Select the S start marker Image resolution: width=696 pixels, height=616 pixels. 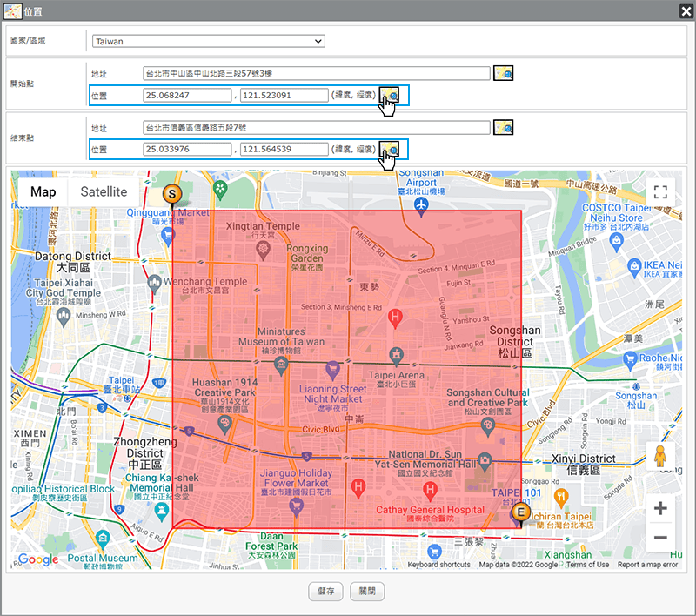point(172,194)
